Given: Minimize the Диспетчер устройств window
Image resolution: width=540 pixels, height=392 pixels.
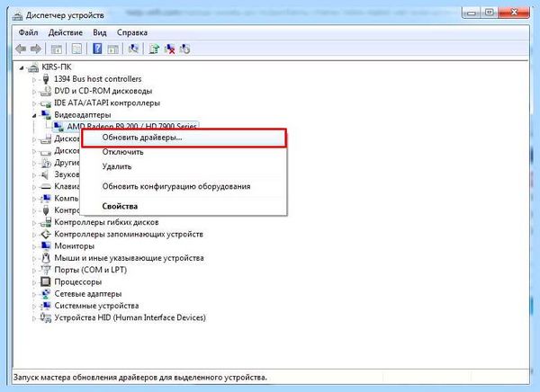Looking at the screenshot, I should coord(472,13).
